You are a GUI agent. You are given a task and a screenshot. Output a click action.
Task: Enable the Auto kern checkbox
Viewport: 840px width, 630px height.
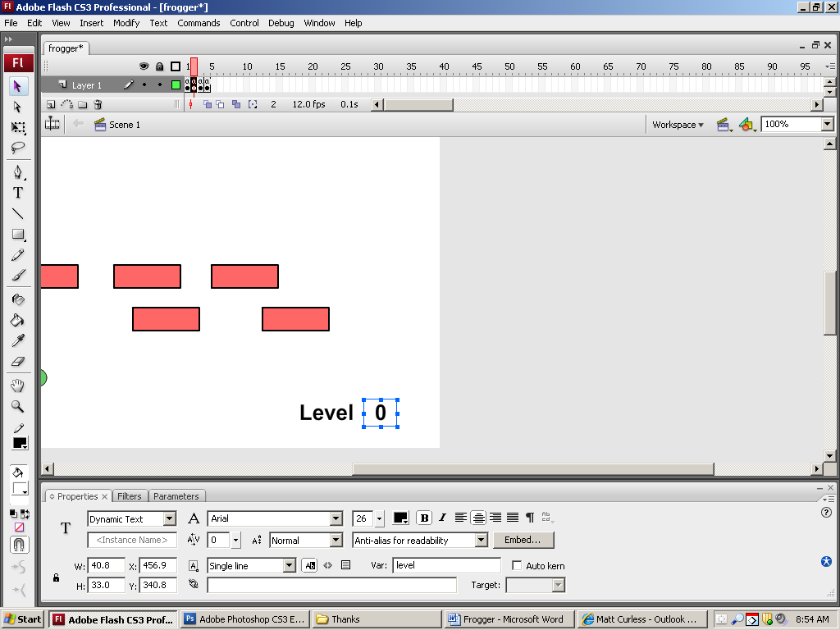point(517,565)
